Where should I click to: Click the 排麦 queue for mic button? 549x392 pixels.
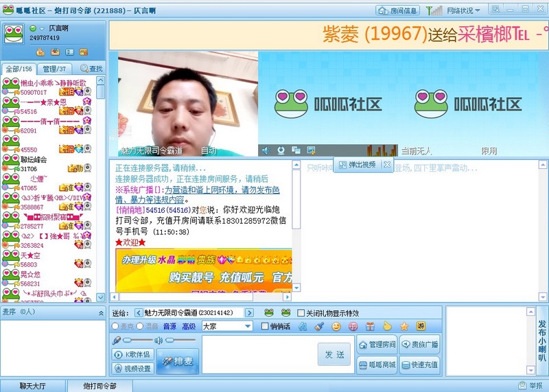click(178, 361)
